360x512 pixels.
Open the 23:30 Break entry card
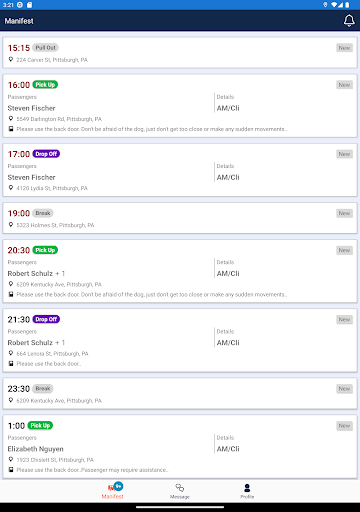pos(180,394)
